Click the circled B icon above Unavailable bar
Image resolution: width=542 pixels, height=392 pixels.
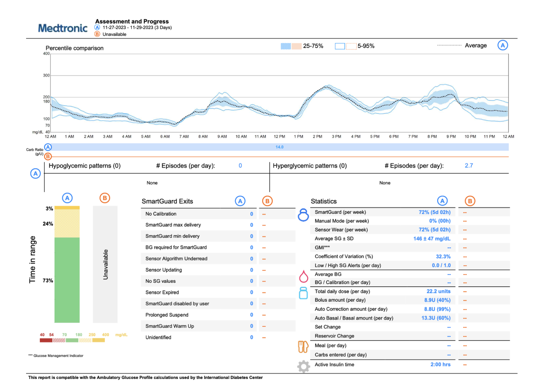[x=105, y=198]
